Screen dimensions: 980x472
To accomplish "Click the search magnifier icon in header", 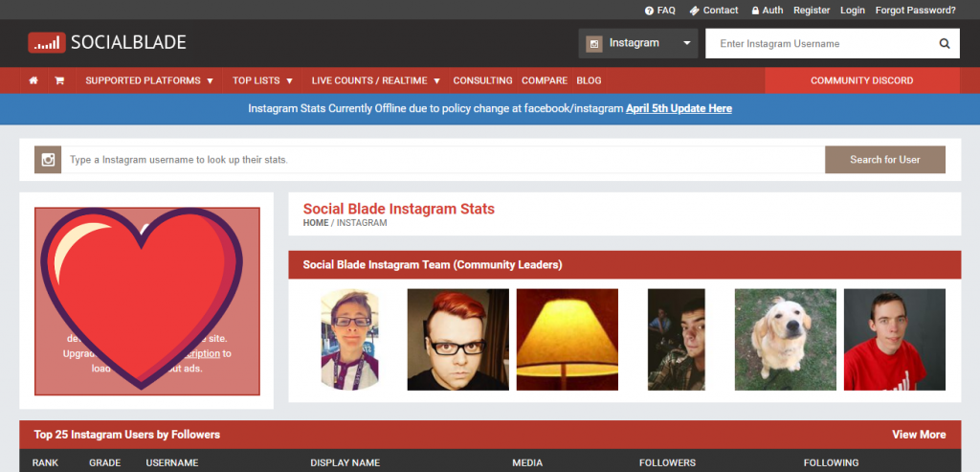I will click(x=945, y=44).
